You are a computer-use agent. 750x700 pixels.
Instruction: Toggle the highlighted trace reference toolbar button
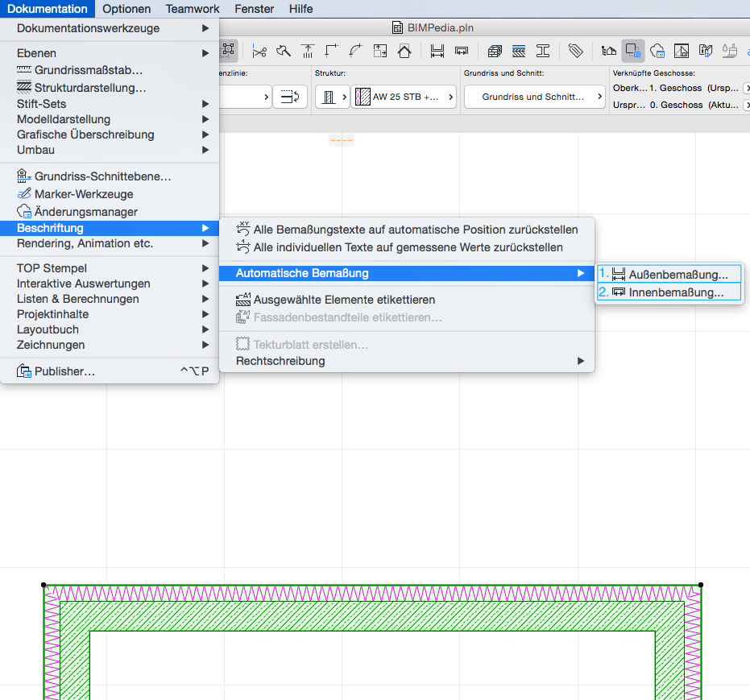click(x=632, y=51)
